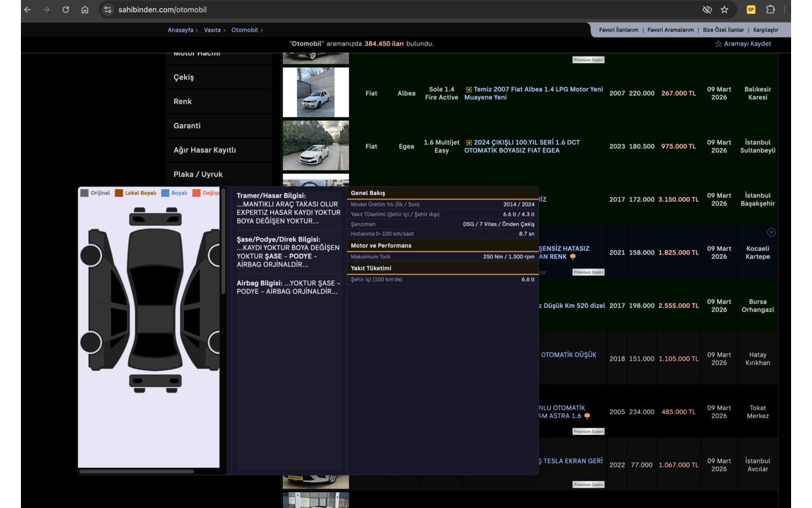The height and width of the screenshot is (508, 812).
Task: Click the left side rear wheel on diagram
Action: click(91, 342)
